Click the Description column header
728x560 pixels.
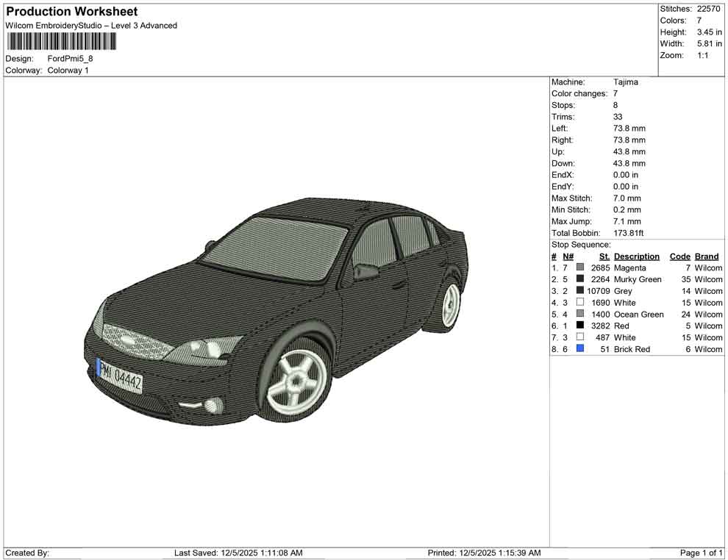(x=636, y=256)
